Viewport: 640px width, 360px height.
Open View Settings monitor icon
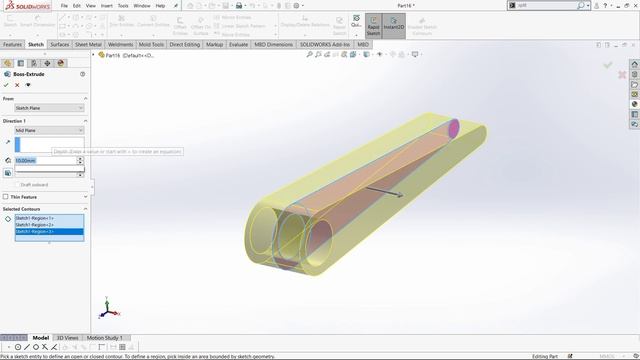click(415, 54)
